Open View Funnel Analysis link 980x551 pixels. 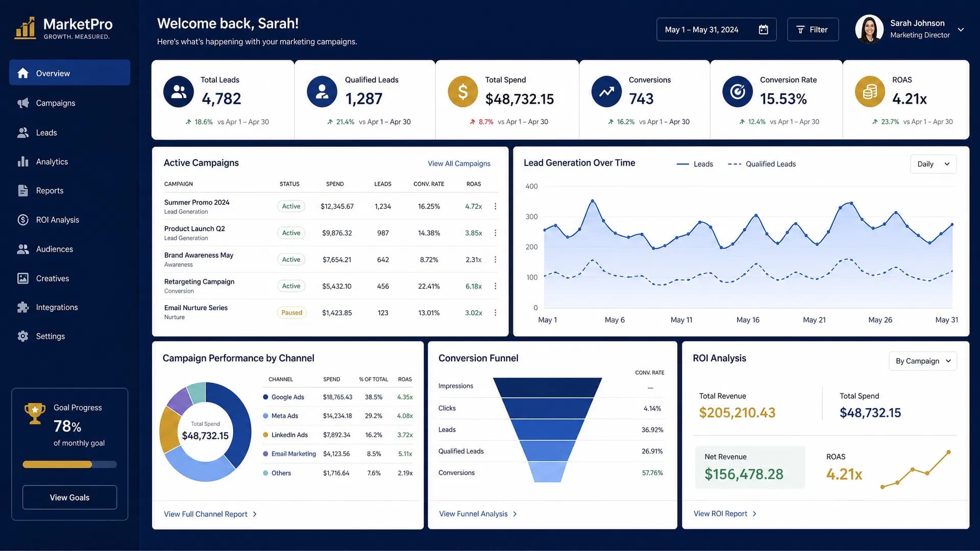coord(478,514)
